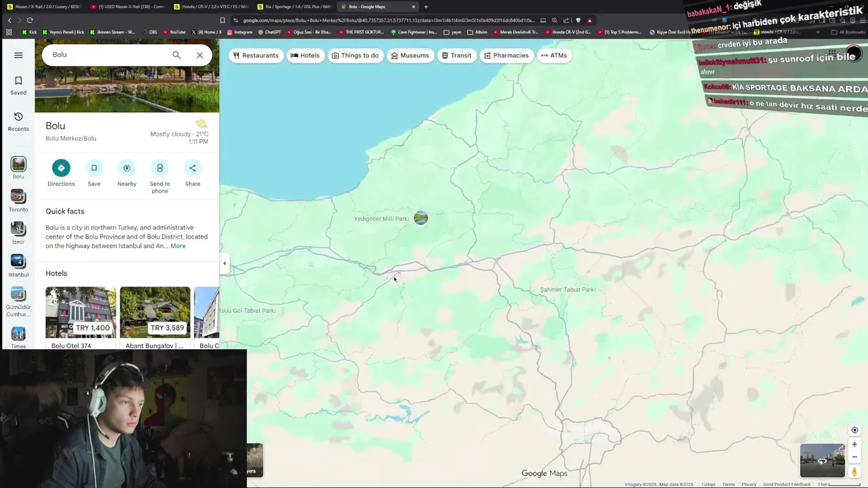Select Istanbul in recent places sidebar
This screenshot has height=488, width=868.
(18, 266)
